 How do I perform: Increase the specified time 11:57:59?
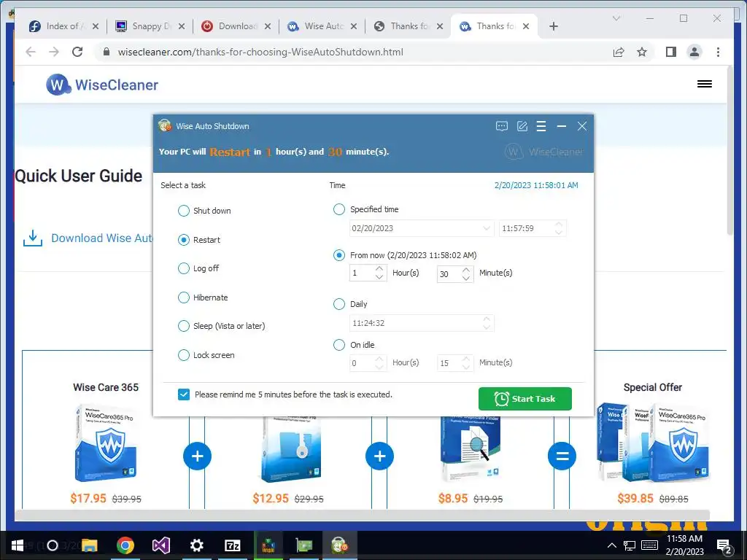559,224
